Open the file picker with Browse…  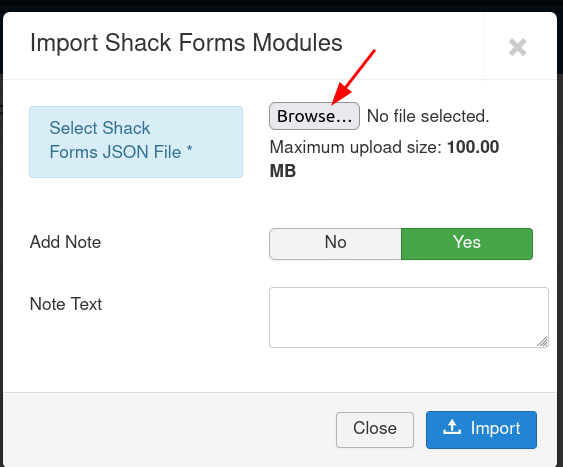click(314, 116)
